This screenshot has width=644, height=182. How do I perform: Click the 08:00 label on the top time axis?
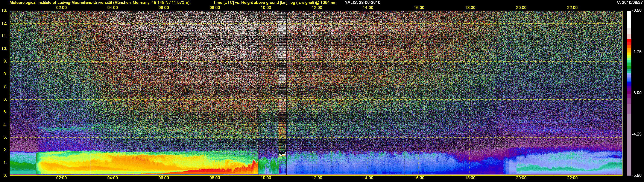(215, 7)
